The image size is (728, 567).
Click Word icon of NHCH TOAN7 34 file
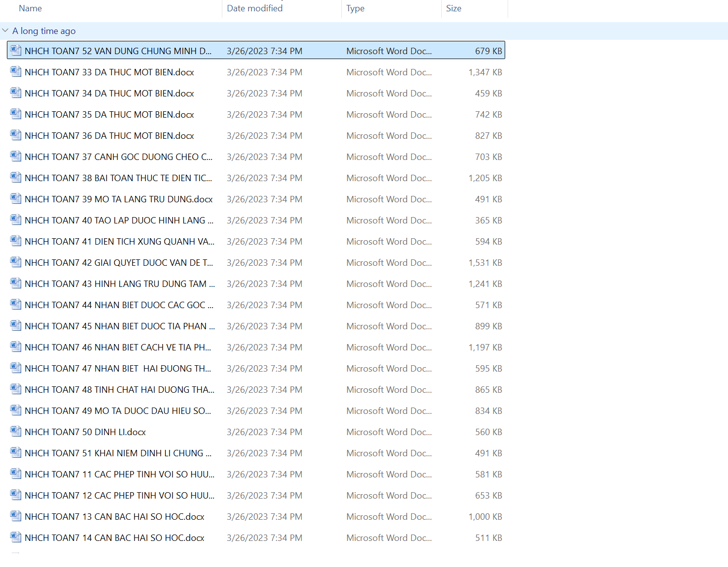point(16,93)
